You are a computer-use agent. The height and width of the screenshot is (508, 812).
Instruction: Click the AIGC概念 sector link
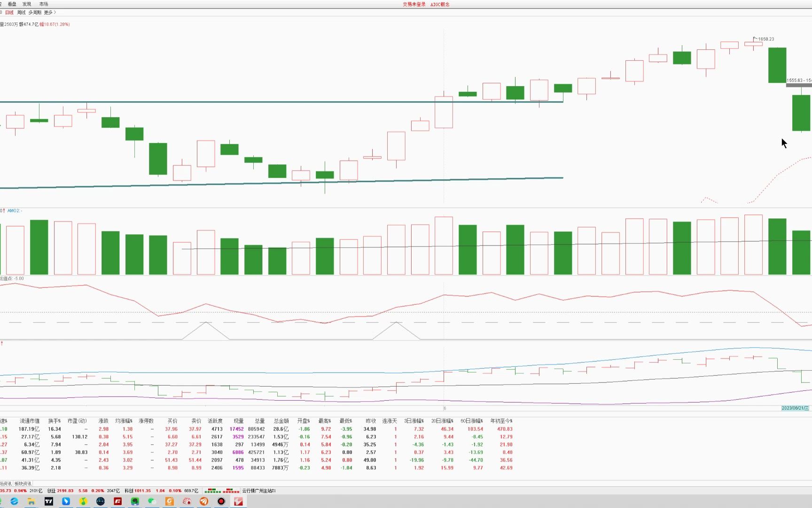(440, 4)
